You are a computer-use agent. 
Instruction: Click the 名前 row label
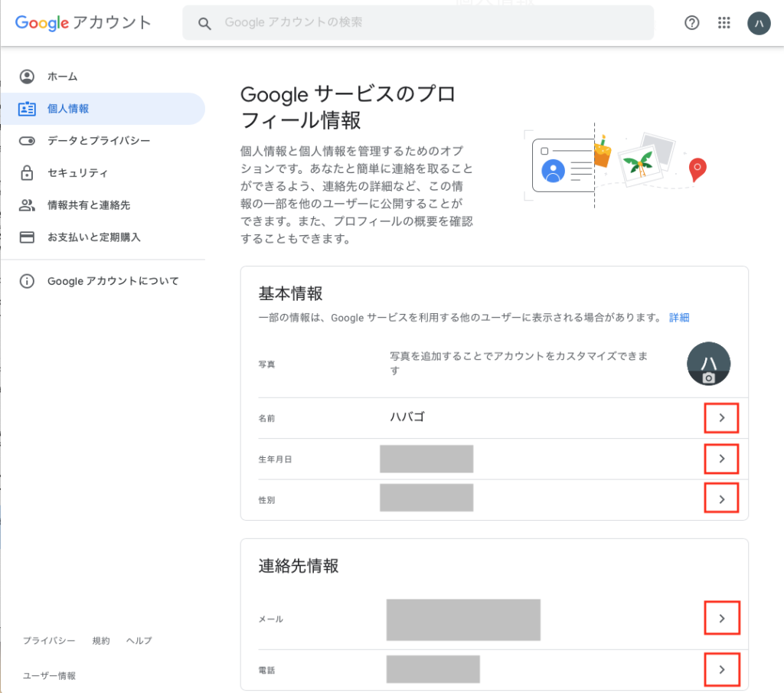(266, 418)
